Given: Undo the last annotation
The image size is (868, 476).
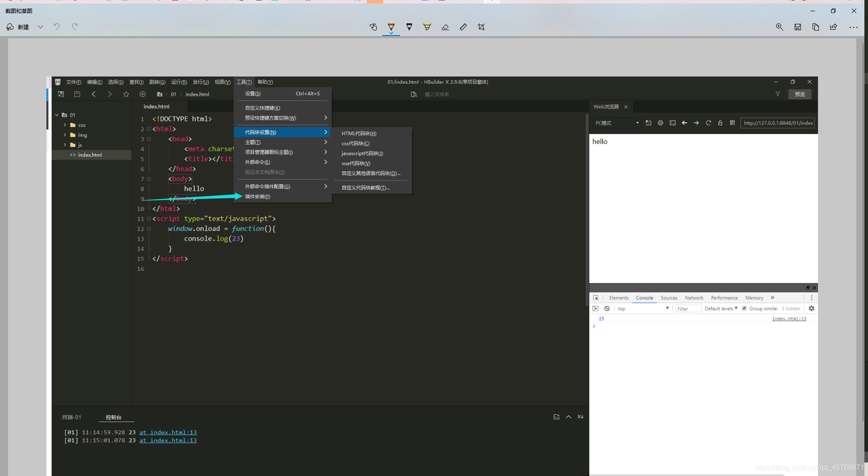Looking at the screenshot, I should point(57,27).
